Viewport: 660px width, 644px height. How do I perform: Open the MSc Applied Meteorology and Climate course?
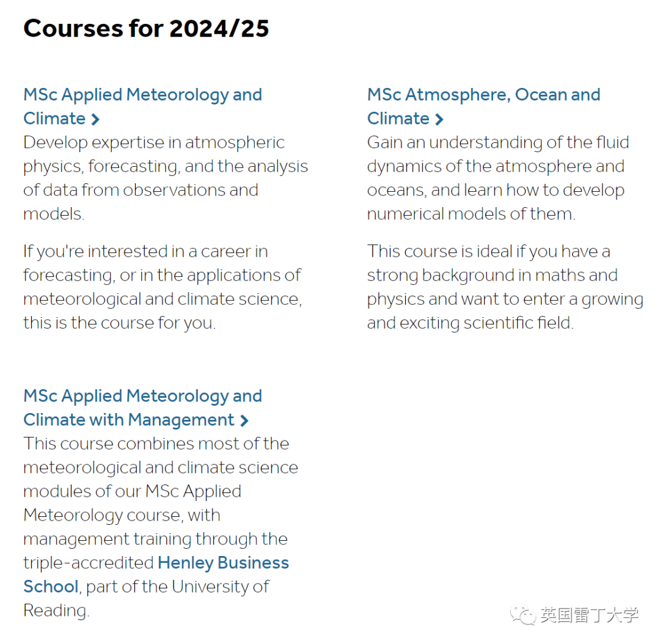[142, 95]
